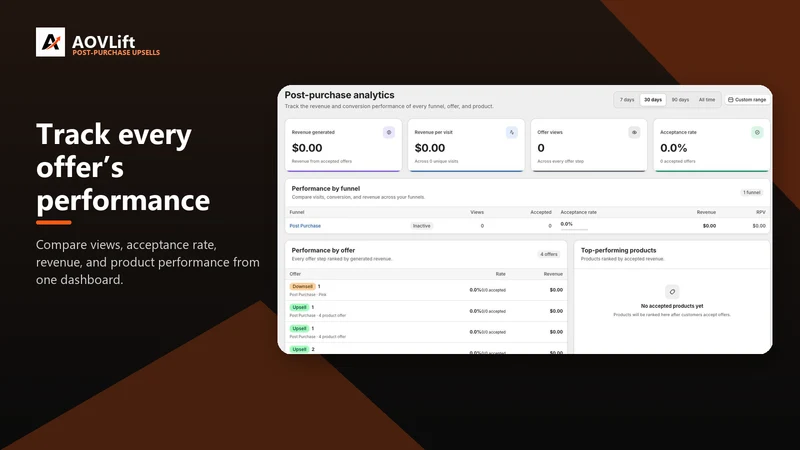Viewport: 800px width, 450px height.
Task: Click the Inactive status badge
Action: [421, 226]
